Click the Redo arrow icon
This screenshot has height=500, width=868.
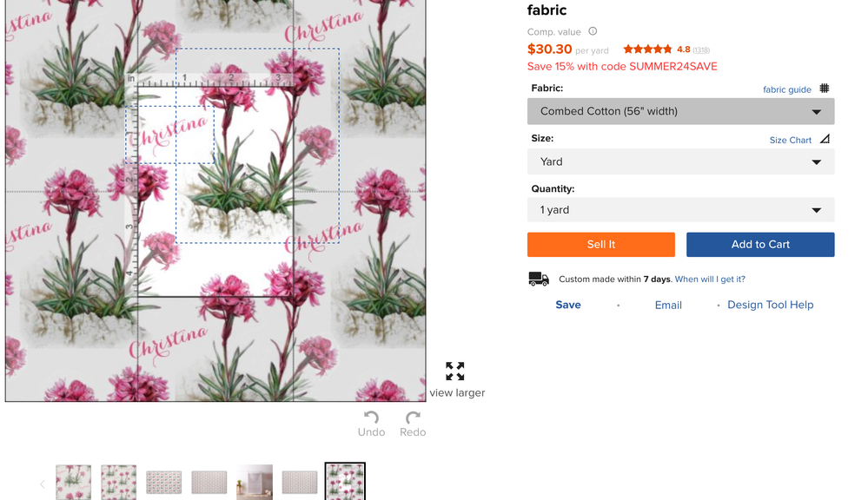[x=413, y=418]
